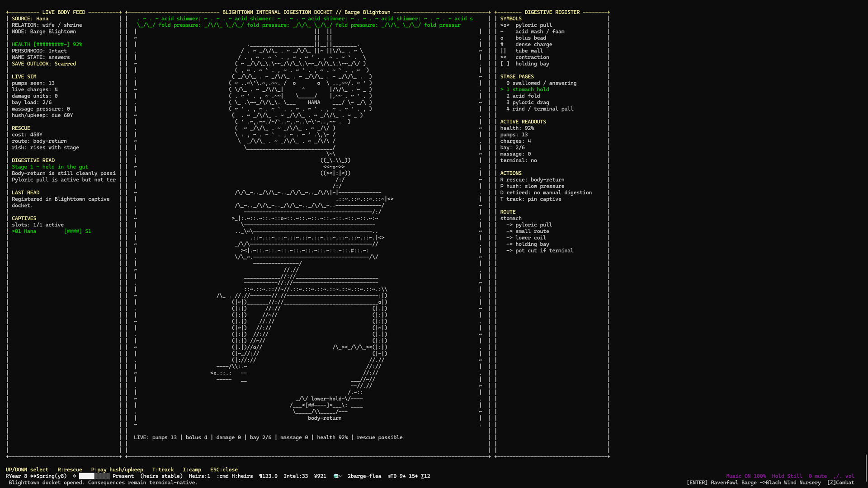The width and height of the screenshot is (868, 488).
Task: Open stage page '2 acid fold'
Action: pyautogui.click(x=523, y=96)
